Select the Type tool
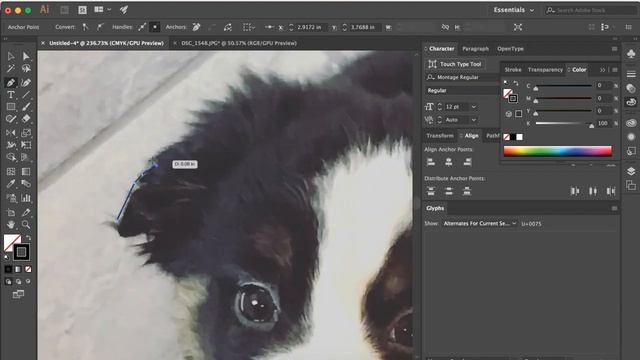The width and height of the screenshot is (640, 360). 11,95
